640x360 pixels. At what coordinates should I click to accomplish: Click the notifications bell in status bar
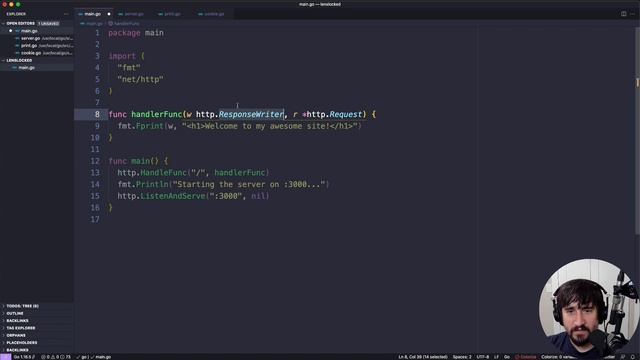coord(633,357)
